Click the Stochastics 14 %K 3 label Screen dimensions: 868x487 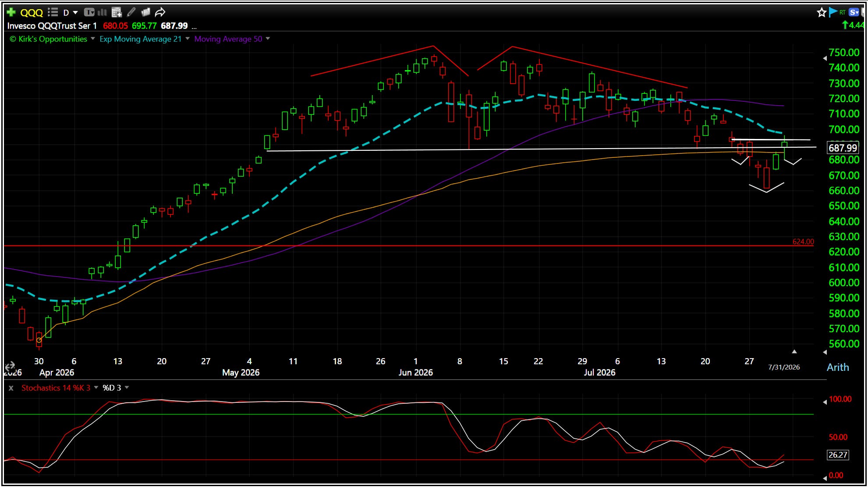coord(56,388)
